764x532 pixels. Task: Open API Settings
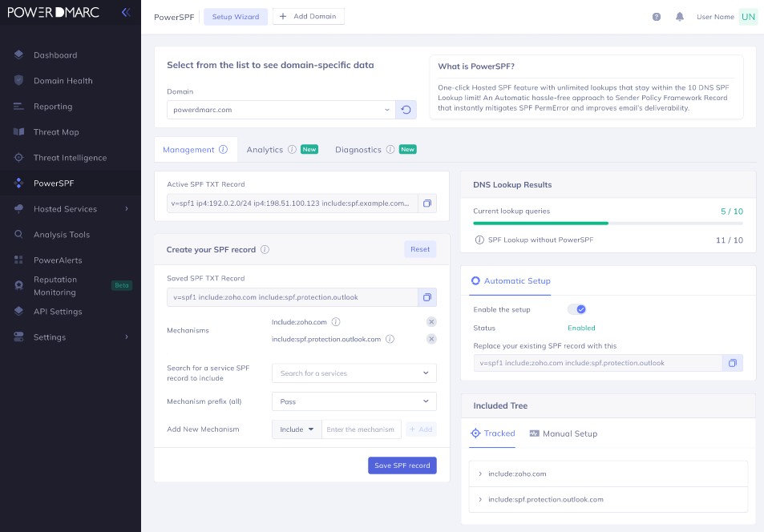pos(58,312)
